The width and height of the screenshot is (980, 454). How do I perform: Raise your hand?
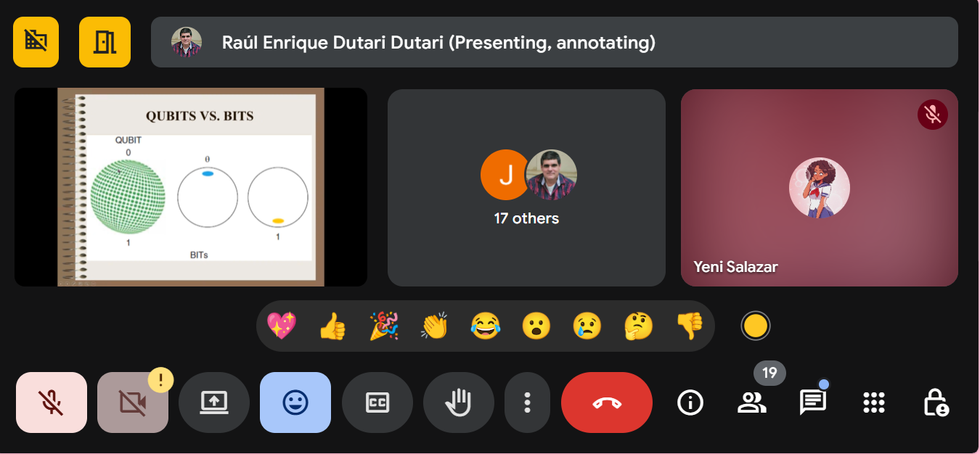click(458, 403)
